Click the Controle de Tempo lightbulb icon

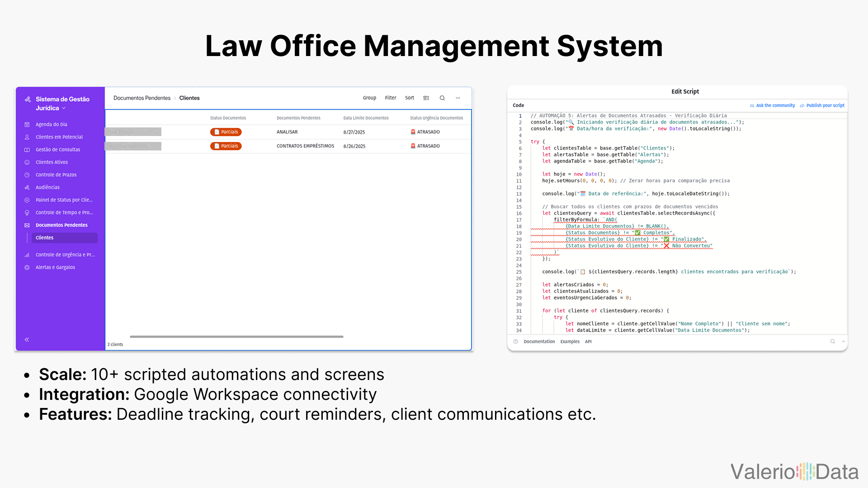[x=27, y=213]
